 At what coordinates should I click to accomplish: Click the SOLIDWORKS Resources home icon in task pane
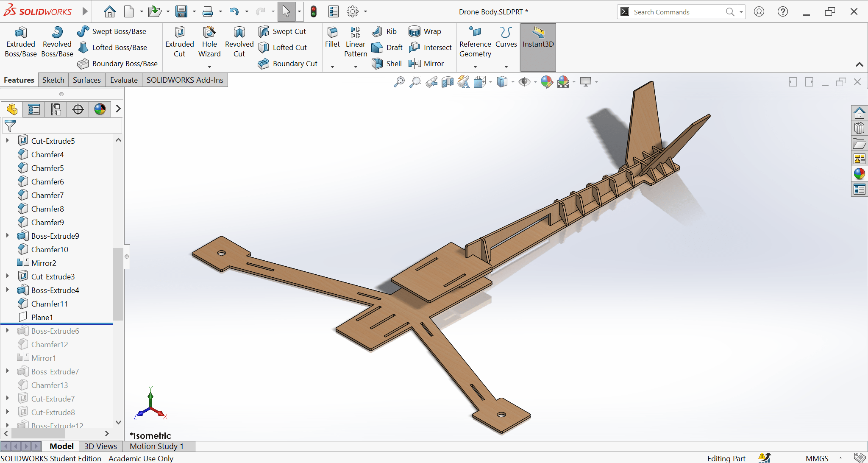(859, 113)
